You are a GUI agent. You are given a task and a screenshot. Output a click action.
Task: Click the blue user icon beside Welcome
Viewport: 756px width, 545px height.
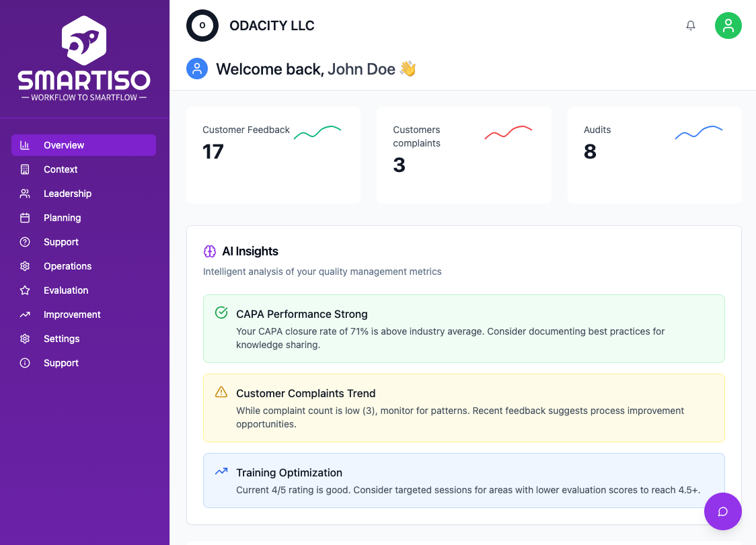(197, 69)
